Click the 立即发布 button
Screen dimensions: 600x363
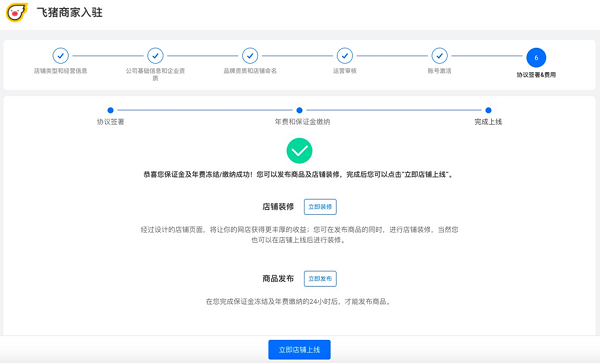coord(320,278)
